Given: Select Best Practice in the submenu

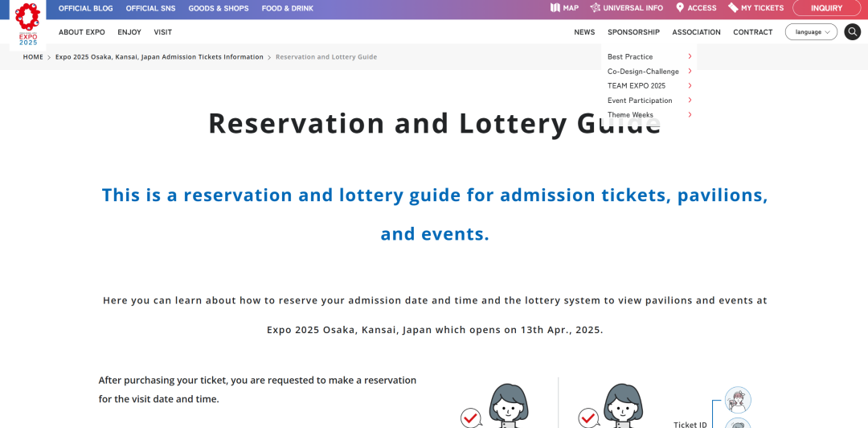Looking at the screenshot, I should click(x=630, y=56).
